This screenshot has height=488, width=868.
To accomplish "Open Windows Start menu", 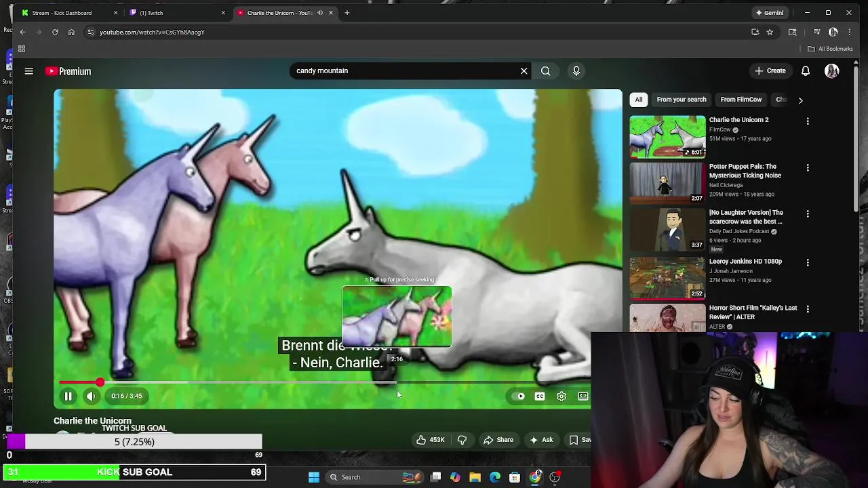I will point(314,477).
